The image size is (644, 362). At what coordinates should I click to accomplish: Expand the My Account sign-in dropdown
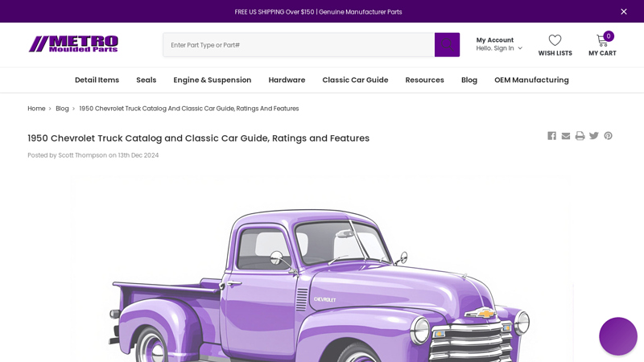pyautogui.click(x=499, y=44)
